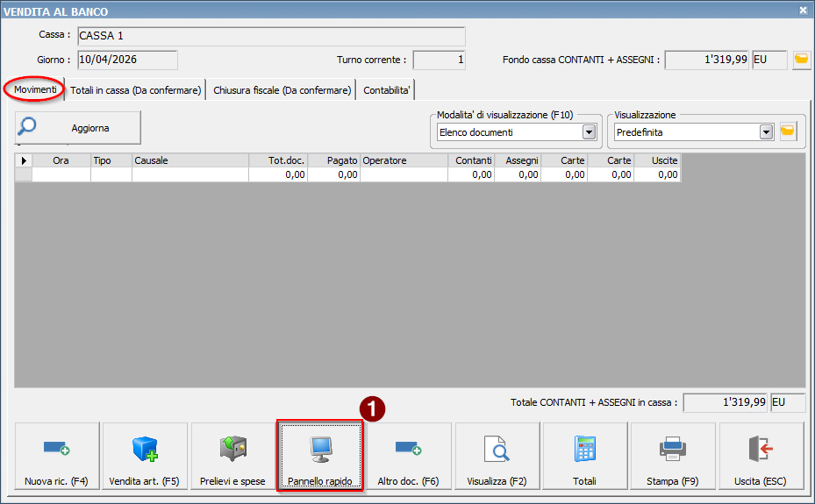This screenshot has height=504, width=815.
Task: Switch to Totali in cassa tab
Action: click(x=136, y=90)
